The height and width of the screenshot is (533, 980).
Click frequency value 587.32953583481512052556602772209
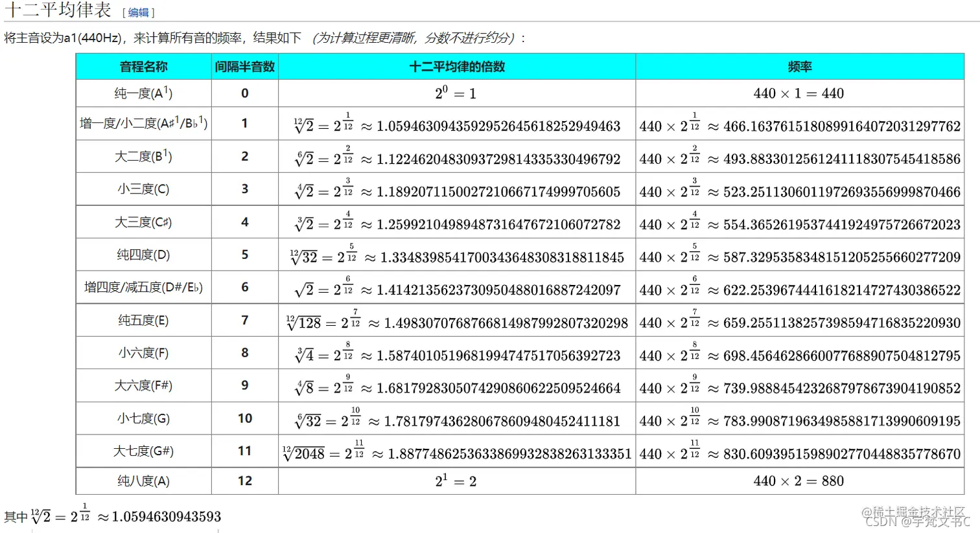click(842, 258)
